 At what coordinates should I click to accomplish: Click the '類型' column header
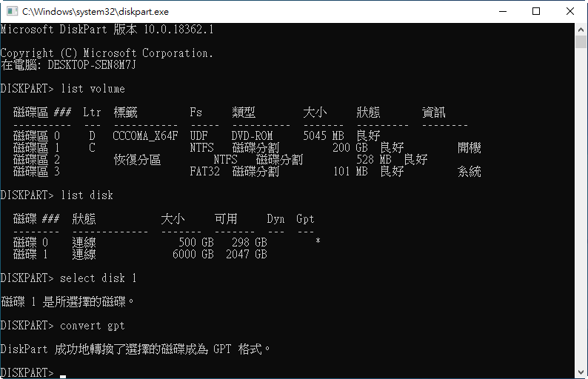(x=244, y=112)
